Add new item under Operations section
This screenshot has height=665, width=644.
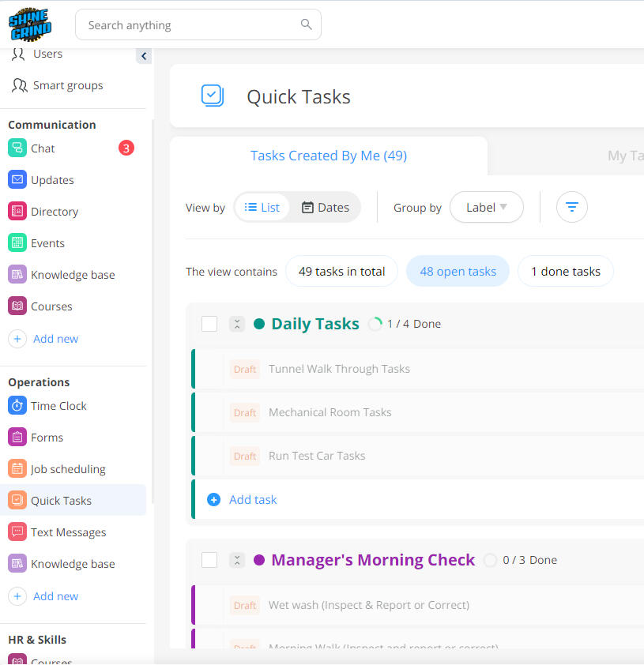point(54,595)
